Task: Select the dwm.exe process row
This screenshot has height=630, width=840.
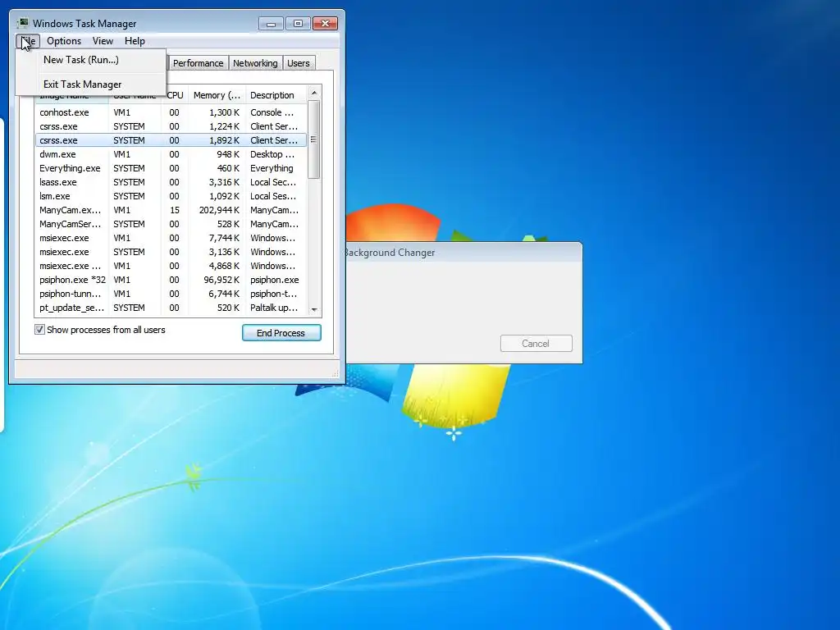Action: pyautogui.click(x=171, y=154)
